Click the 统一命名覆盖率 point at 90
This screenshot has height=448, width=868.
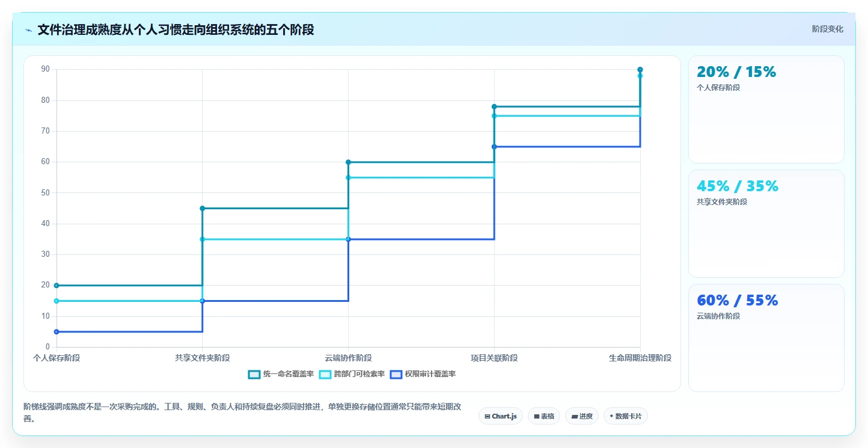[640, 70]
